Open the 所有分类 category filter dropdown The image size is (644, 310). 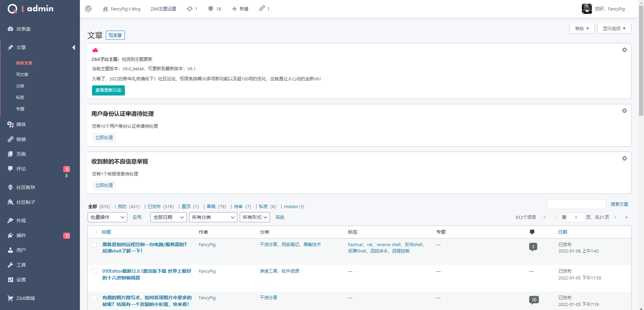click(213, 217)
